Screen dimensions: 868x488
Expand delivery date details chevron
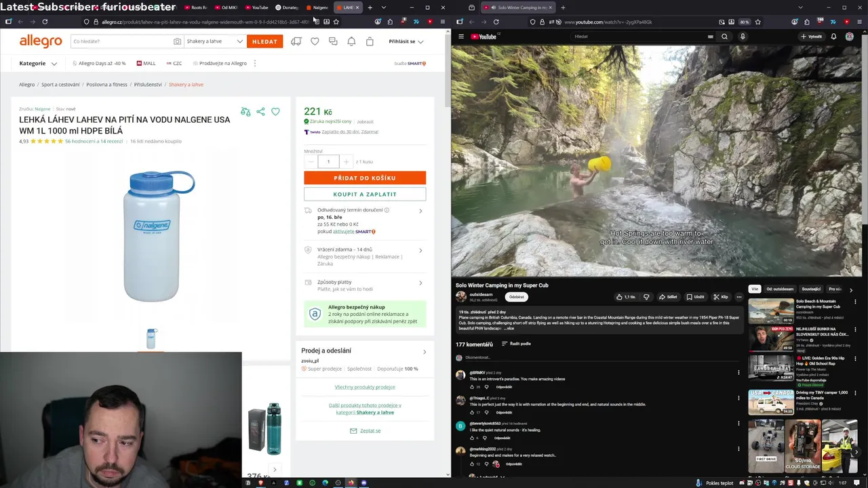(420, 211)
